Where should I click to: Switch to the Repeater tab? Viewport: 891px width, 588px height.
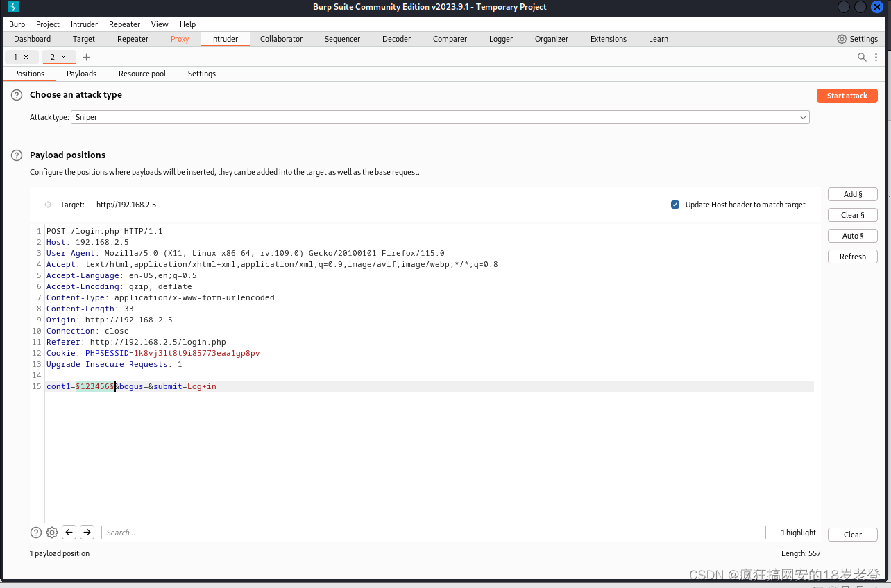133,39
